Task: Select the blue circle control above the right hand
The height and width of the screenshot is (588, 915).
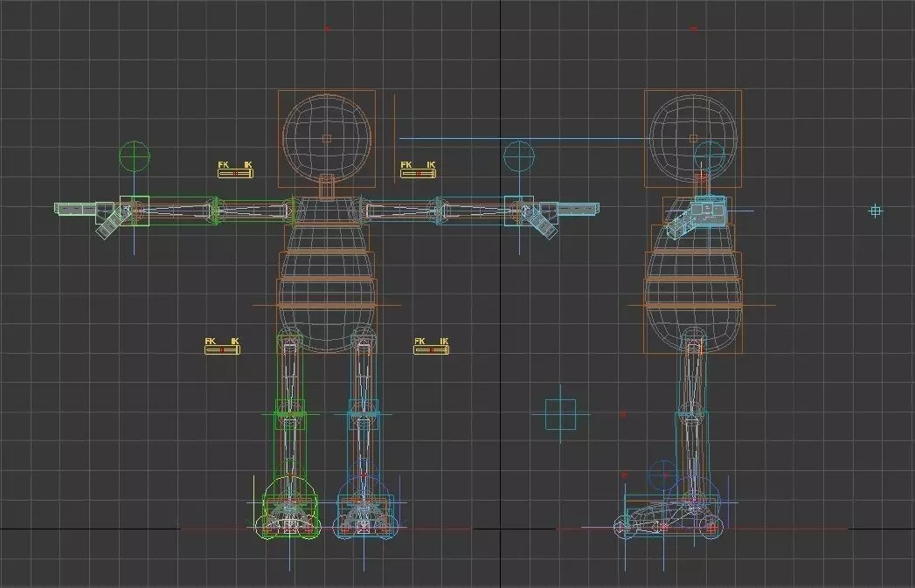Action: (519, 156)
